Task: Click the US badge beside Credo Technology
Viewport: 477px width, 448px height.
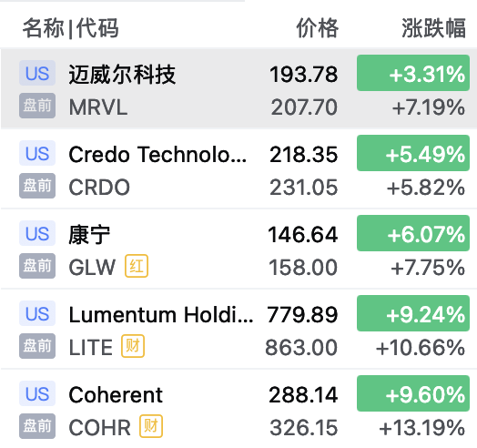Action: [x=37, y=153]
